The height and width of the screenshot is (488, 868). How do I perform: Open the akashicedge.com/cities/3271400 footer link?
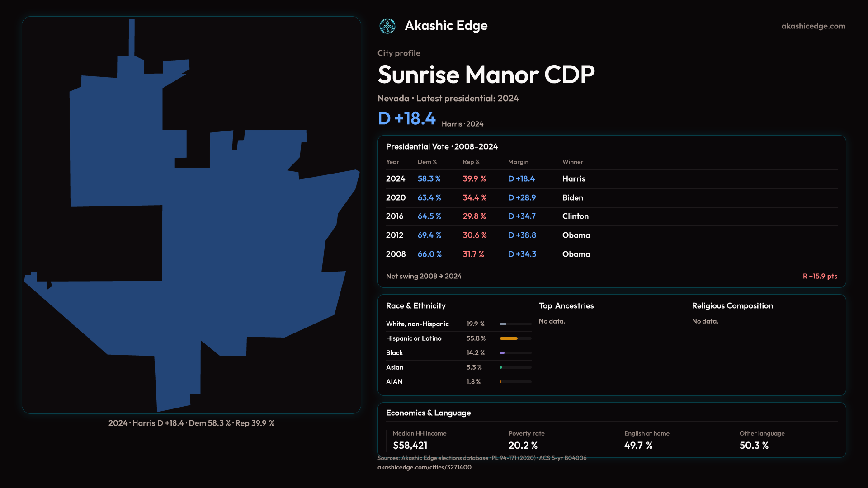[424, 467]
